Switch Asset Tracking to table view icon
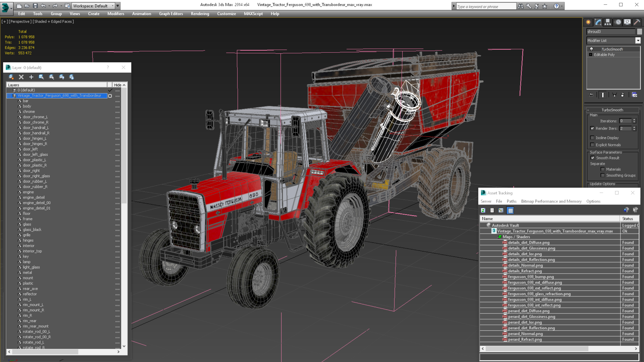 (x=511, y=210)
